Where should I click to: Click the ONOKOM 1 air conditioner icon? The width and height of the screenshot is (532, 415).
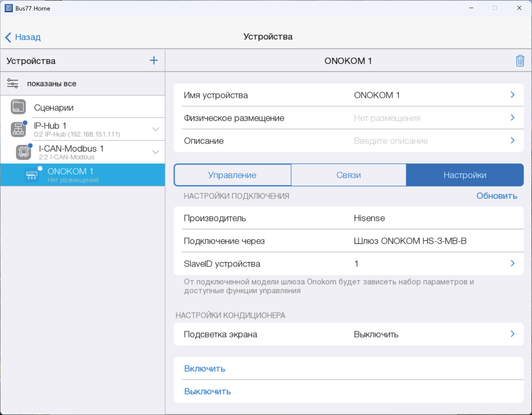point(32,175)
